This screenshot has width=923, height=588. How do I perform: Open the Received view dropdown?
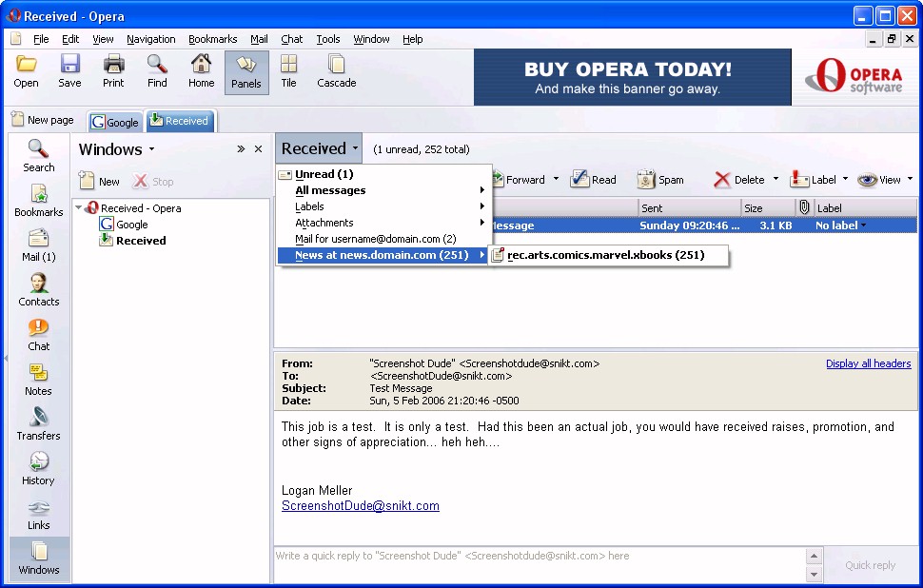[x=319, y=148]
